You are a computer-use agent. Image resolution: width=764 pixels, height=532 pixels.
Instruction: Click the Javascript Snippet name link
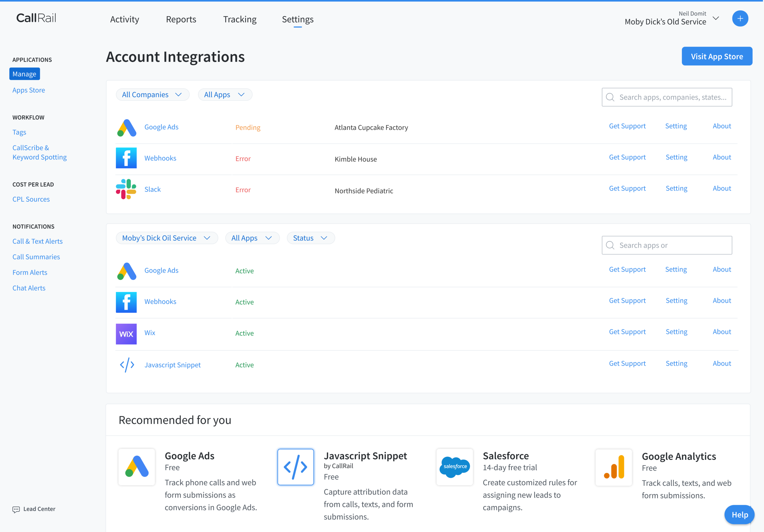(172, 365)
